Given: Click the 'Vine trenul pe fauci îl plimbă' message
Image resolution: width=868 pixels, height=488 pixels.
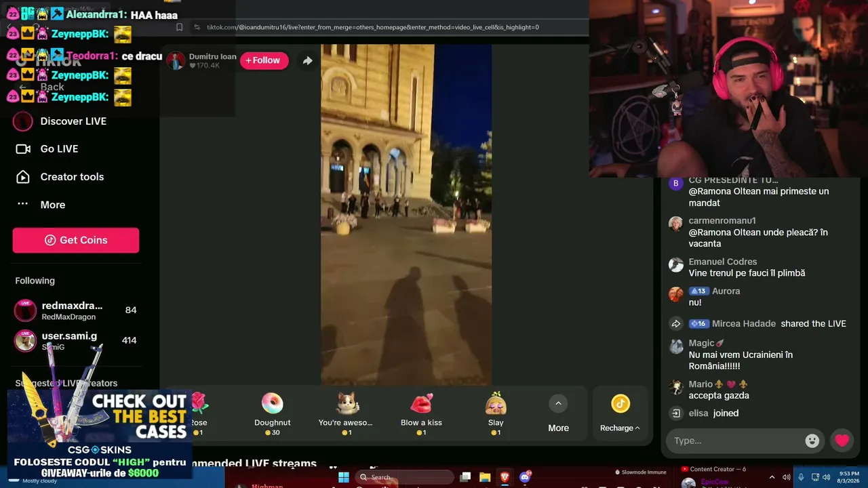Looking at the screenshot, I should [747, 273].
